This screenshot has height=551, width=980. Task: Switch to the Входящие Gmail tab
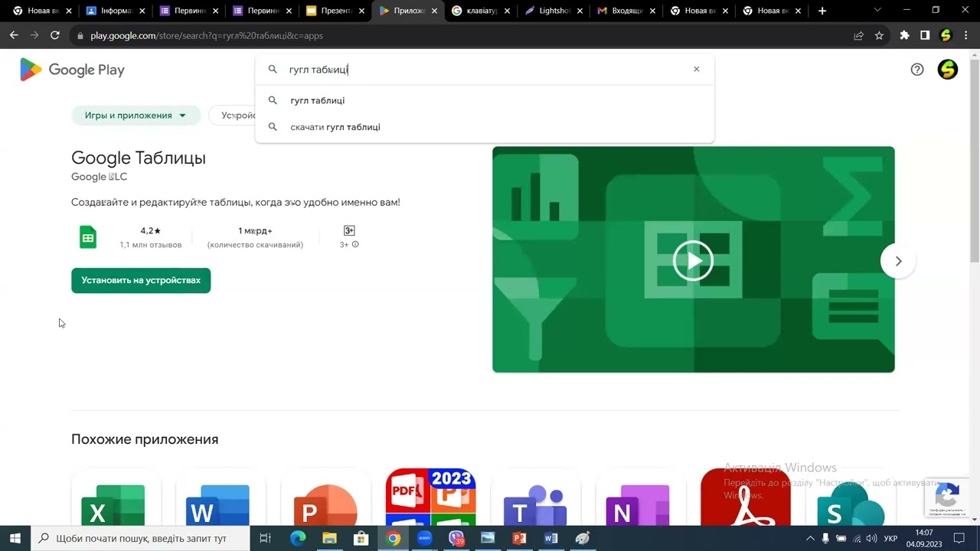coord(629,11)
